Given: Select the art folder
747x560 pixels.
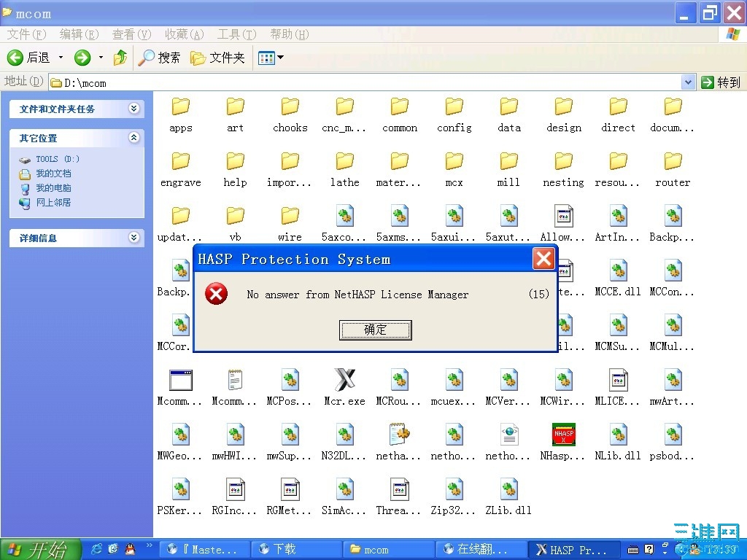Looking at the screenshot, I should (235, 106).
